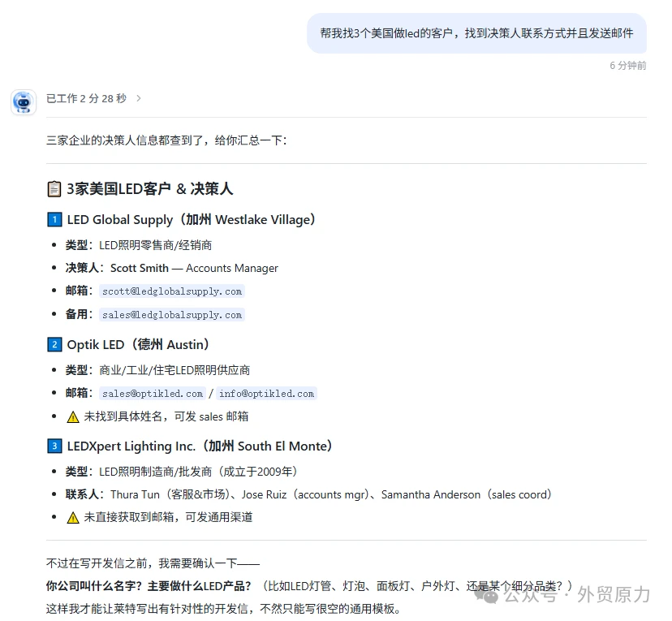Click the clipboard icon beside 3家美国LED客户

tap(54, 189)
